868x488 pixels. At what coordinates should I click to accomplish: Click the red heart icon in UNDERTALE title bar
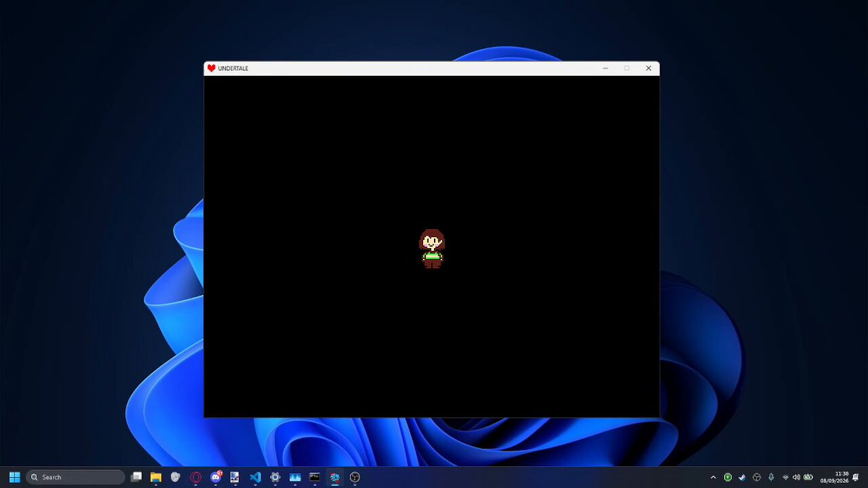pyautogui.click(x=211, y=68)
